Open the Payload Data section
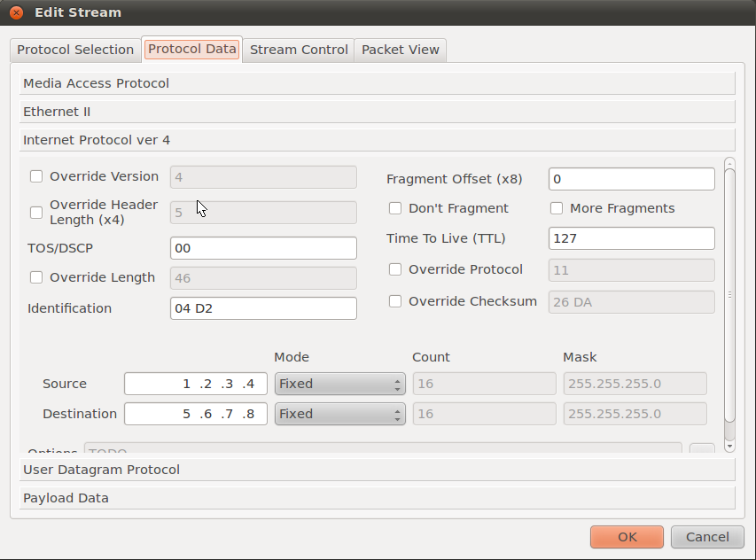The width and height of the screenshot is (756, 560). click(x=377, y=498)
